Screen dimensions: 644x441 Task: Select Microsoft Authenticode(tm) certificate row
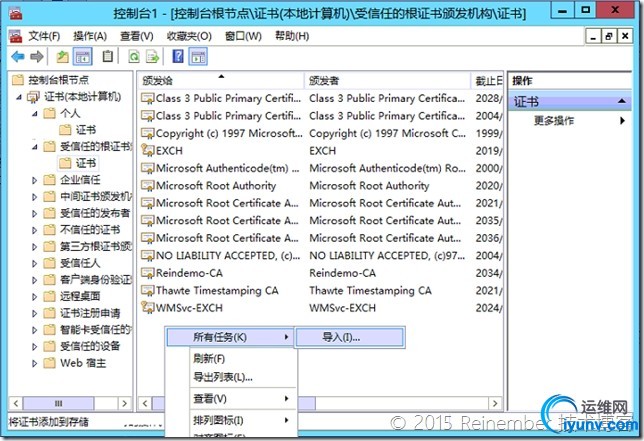tap(321, 168)
